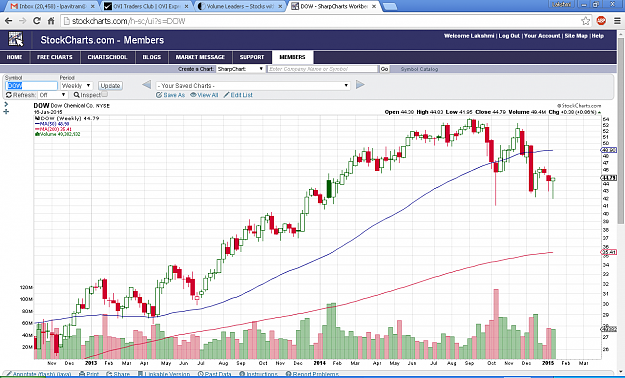The image size is (625, 378).
Task: Click the Past Data link below the chart
Action: pyautogui.click(x=215, y=374)
